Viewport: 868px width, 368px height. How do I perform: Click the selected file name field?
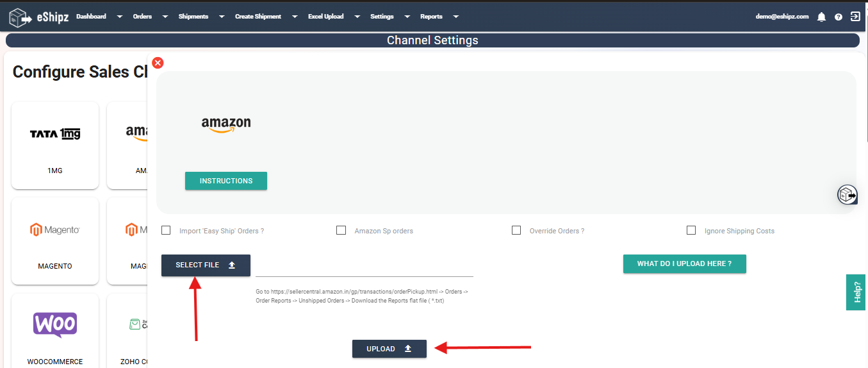point(364,267)
